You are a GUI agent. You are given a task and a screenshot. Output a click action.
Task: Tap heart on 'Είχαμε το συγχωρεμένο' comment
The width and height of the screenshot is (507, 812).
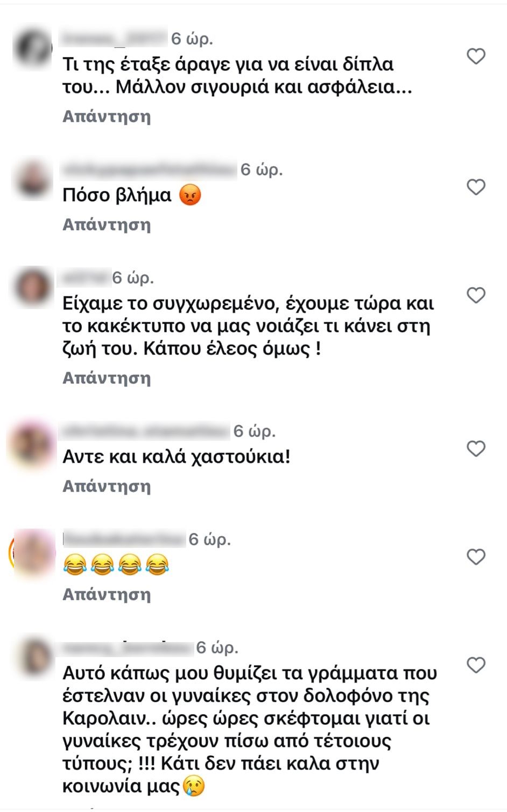pyautogui.click(x=476, y=295)
